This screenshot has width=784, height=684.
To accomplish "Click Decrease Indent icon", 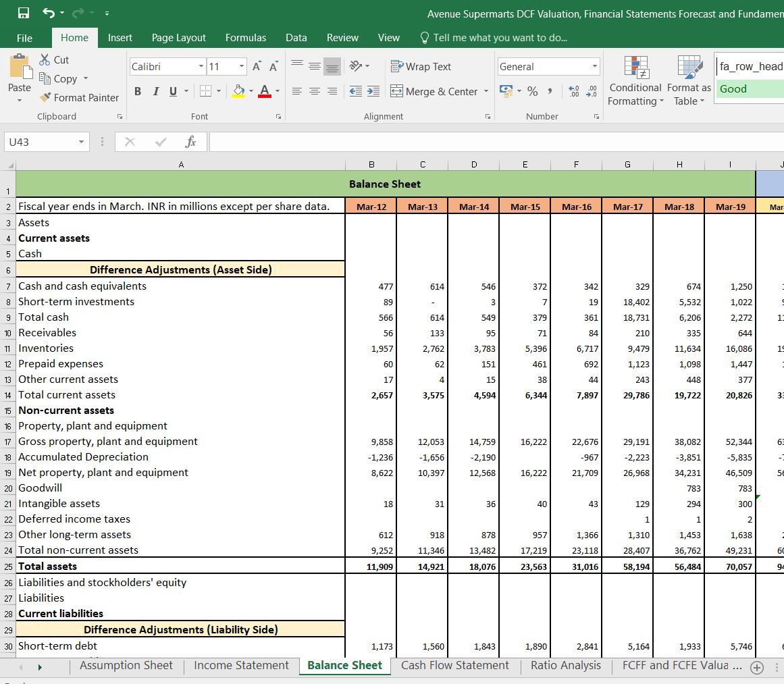I will tap(355, 92).
